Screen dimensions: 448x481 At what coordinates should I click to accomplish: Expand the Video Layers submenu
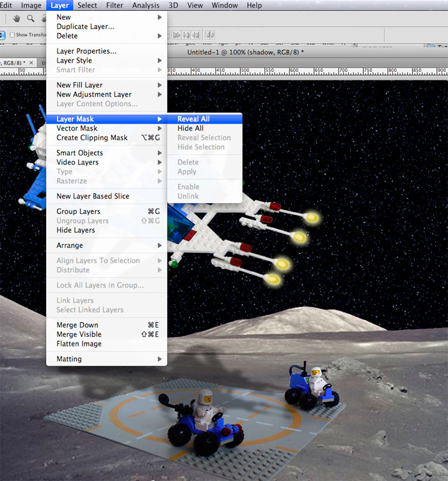106,162
